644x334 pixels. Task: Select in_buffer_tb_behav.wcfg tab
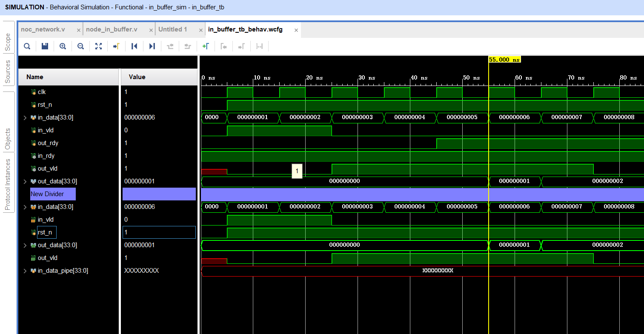[245, 29]
